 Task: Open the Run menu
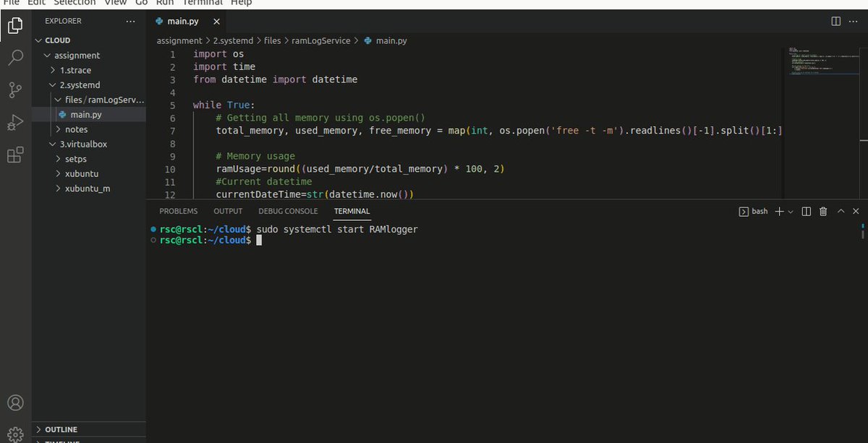165,3
